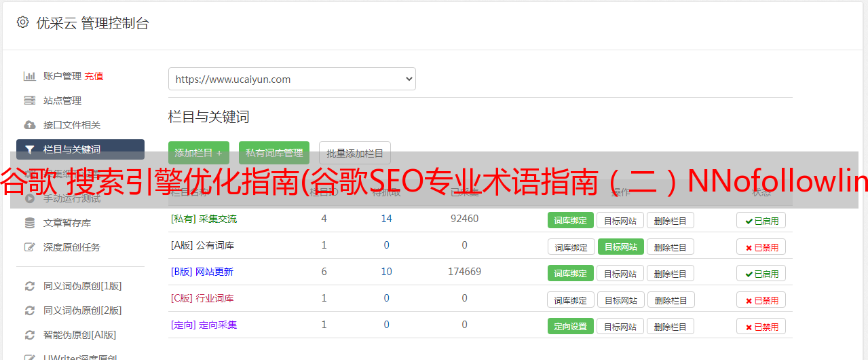Click the 92460 collected count

464,219
